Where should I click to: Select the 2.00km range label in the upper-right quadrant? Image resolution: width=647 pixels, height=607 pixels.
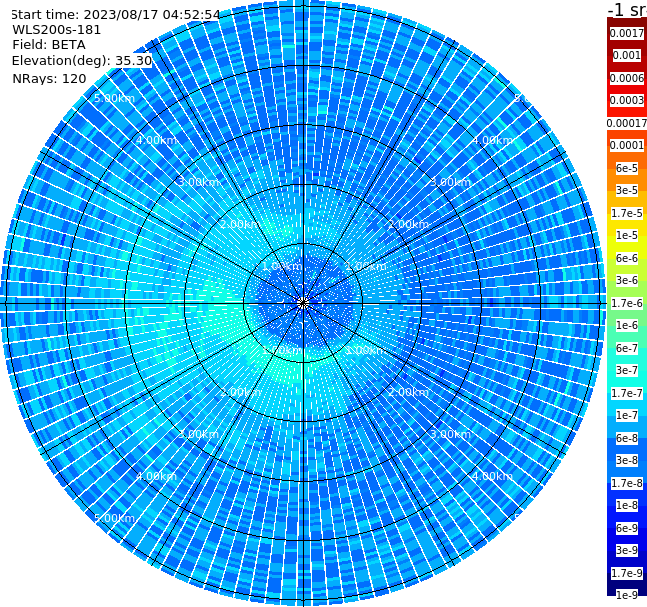pos(408,224)
